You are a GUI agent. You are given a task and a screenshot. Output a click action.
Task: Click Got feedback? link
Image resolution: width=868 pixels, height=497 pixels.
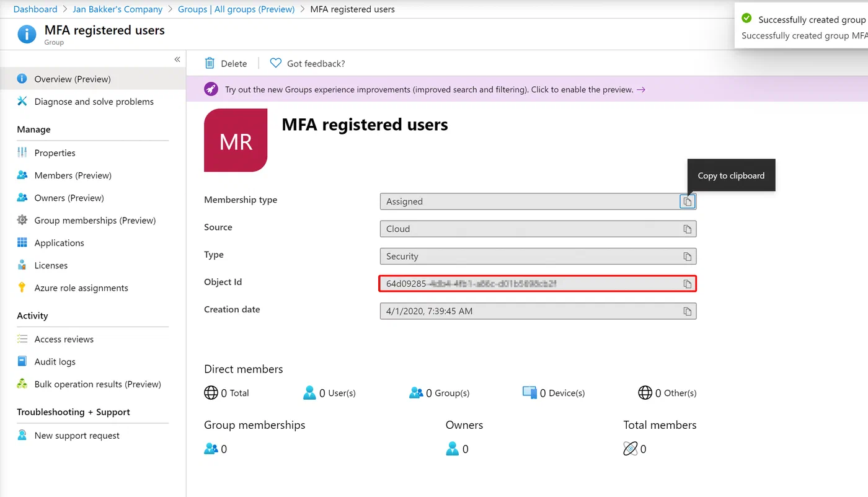click(x=316, y=63)
